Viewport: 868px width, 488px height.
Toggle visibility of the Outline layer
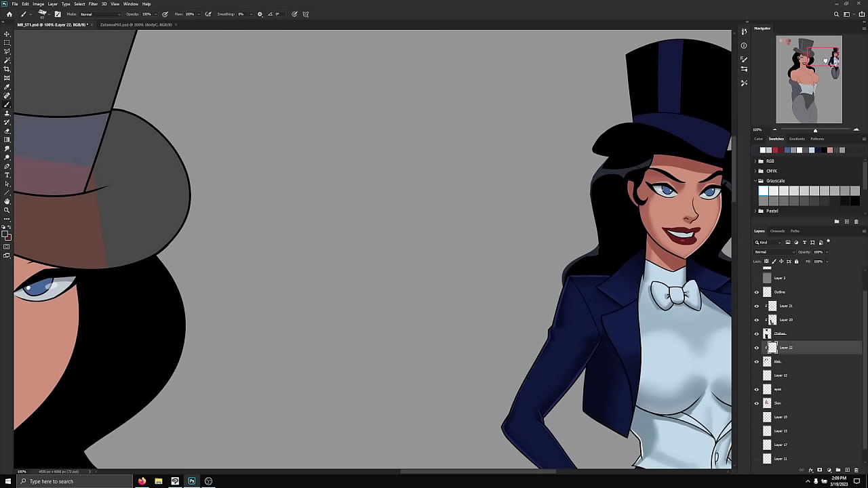click(x=757, y=291)
